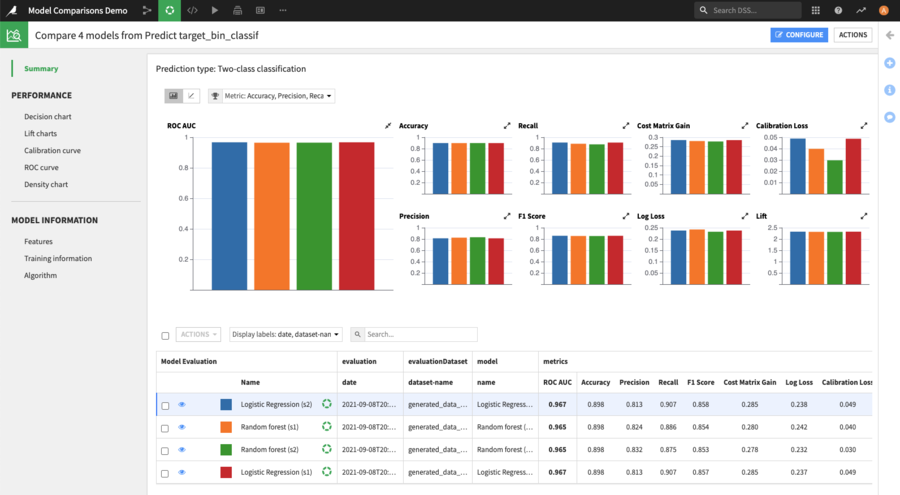Expand the Lift chart
This screenshot has height=495, width=900.
[x=863, y=216]
